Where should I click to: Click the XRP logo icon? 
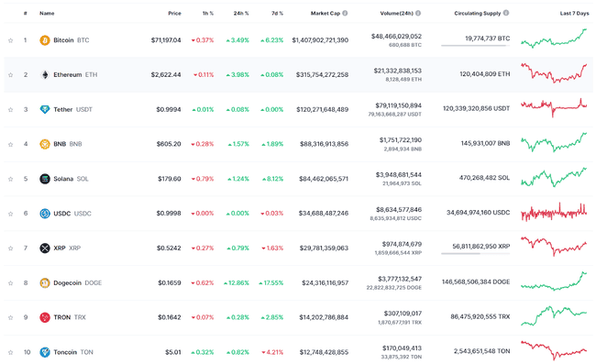coord(45,248)
